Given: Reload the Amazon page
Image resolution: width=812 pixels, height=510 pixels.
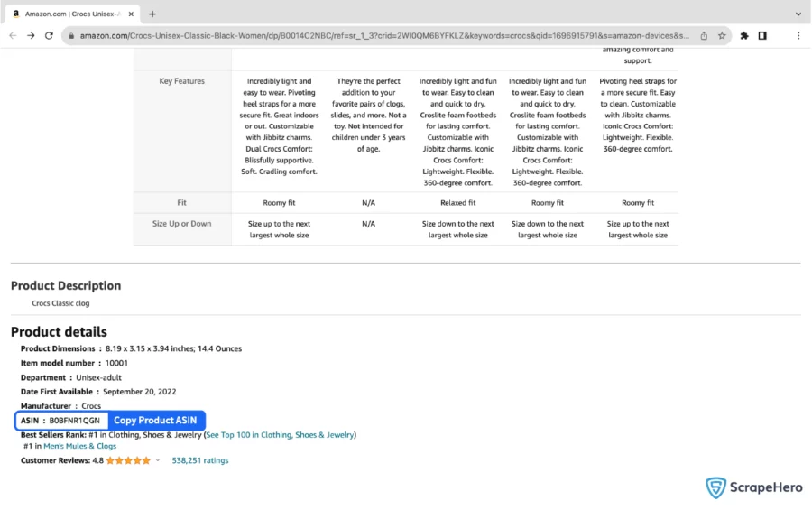Looking at the screenshot, I should click(x=50, y=36).
